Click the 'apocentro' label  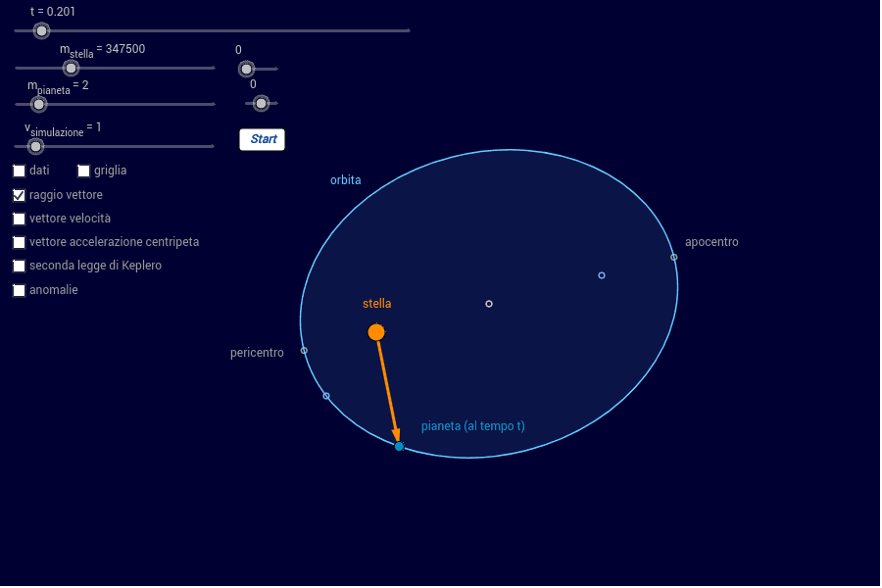pos(711,242)
